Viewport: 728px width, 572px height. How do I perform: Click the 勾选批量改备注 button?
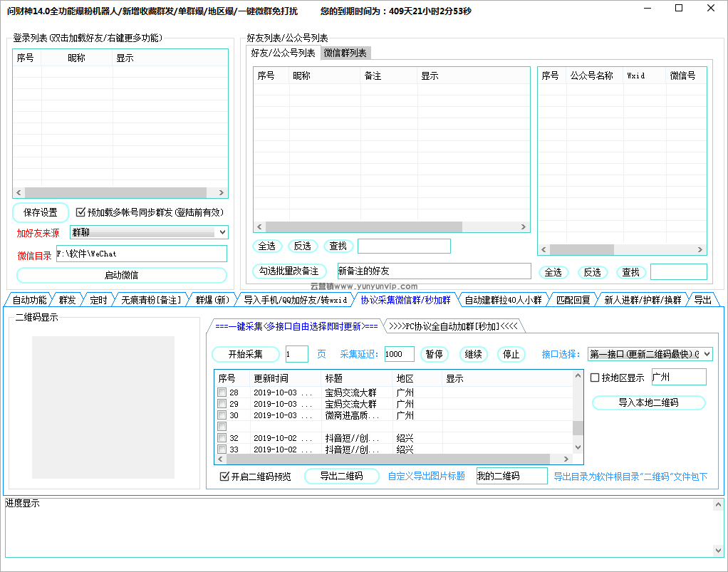tap(288, 271)
